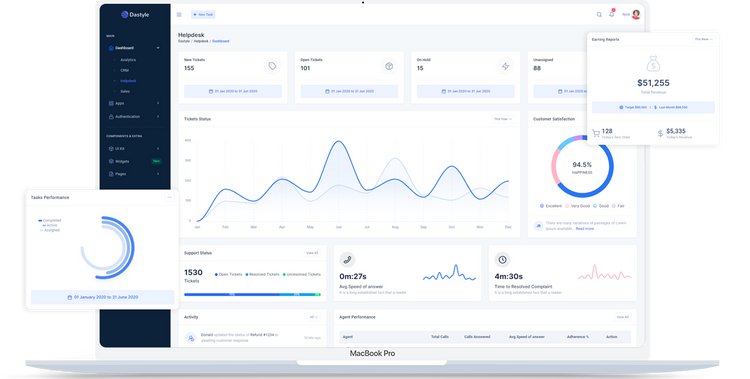Select Sales in sidebar
This screenshot has height=379, width=750.
coord(125,91)
